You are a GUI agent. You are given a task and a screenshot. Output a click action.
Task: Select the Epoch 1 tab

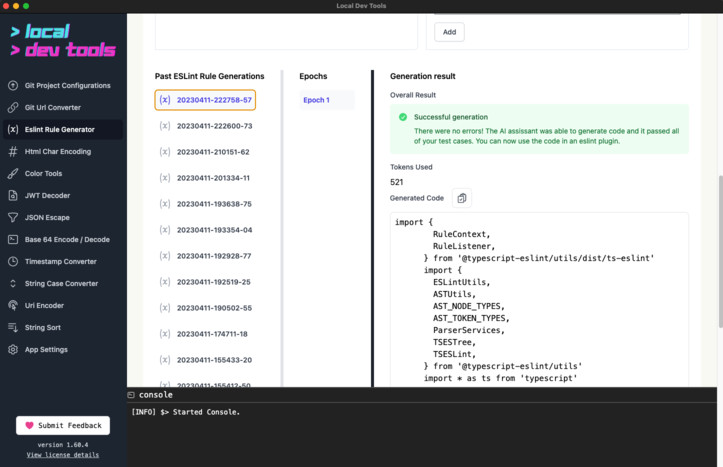[x=327, y=100]
